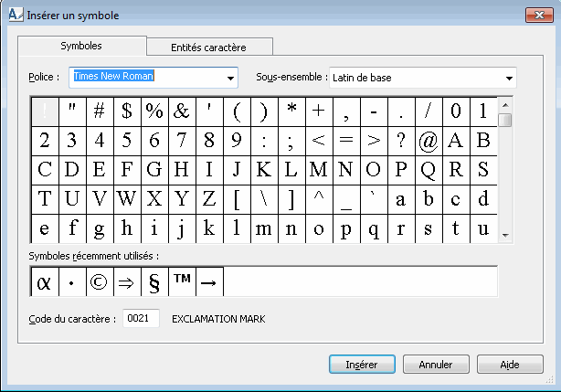The height and width of the screenshot is (392, 561).
Task: Select the closing square bracket ] symbol
Action: pyautogui.click(x=291, y=199)
